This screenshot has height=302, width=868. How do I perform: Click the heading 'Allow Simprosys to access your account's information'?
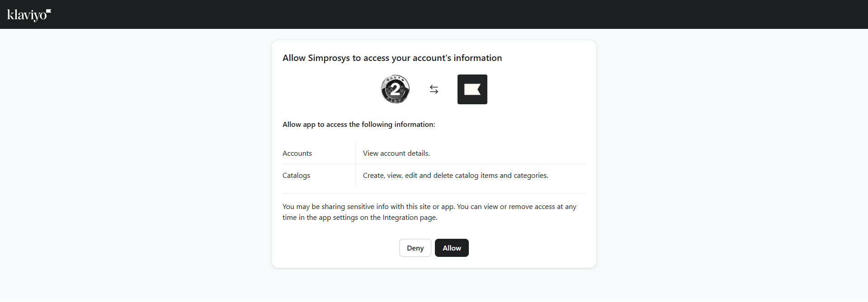392,58
